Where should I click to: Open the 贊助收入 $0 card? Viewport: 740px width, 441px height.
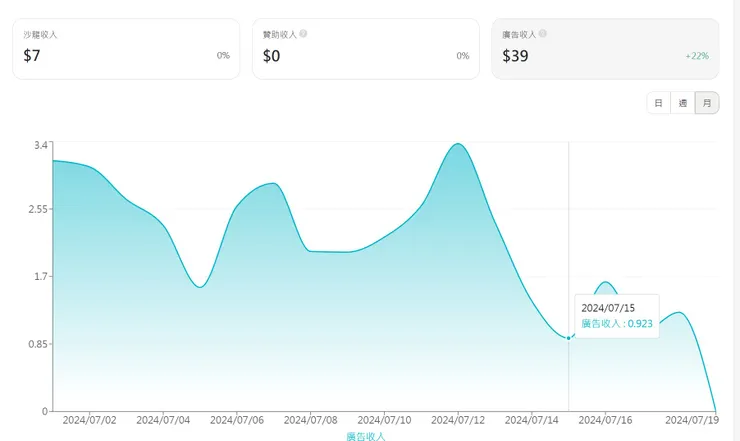click(x=365, y=48)
